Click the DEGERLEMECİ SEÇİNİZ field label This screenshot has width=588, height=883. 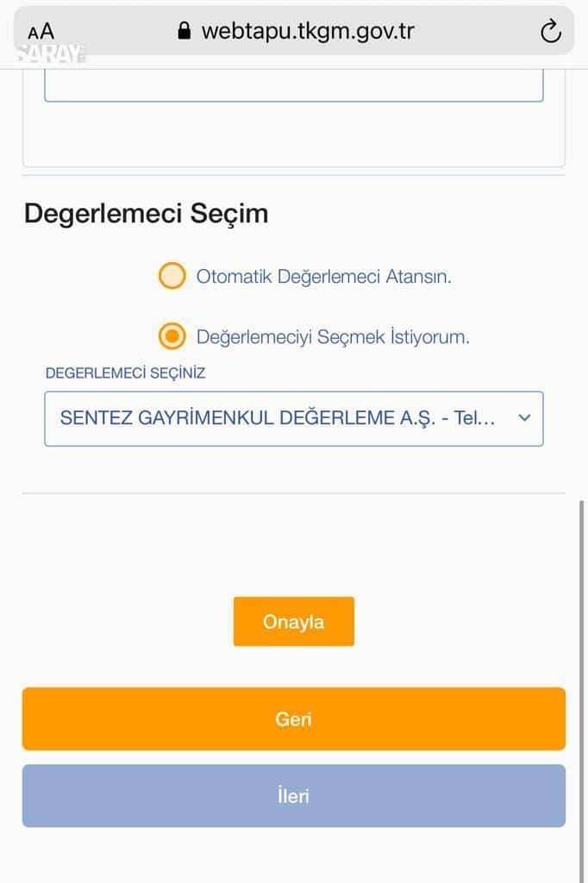(x=125, y=373)
